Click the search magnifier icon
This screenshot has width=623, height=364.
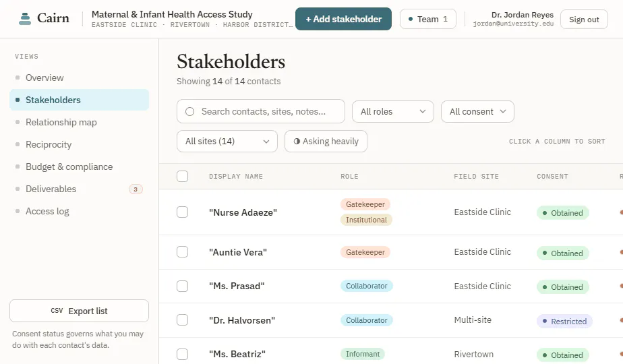[x=190, y=112]
